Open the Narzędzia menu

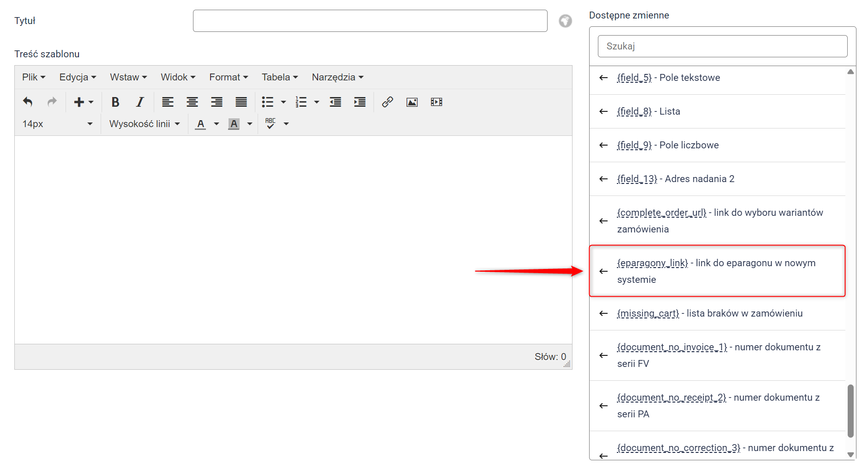pyautogui.click(x=338, y=77)
